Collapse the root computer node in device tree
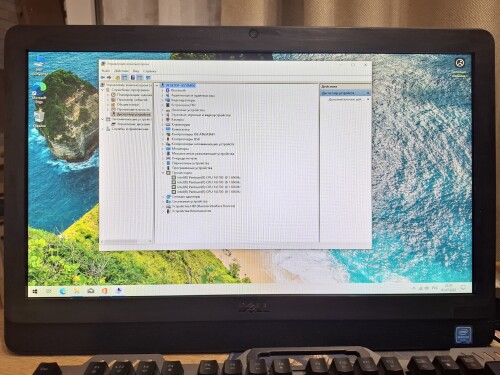The image size is (500, 375). (157, 86)
